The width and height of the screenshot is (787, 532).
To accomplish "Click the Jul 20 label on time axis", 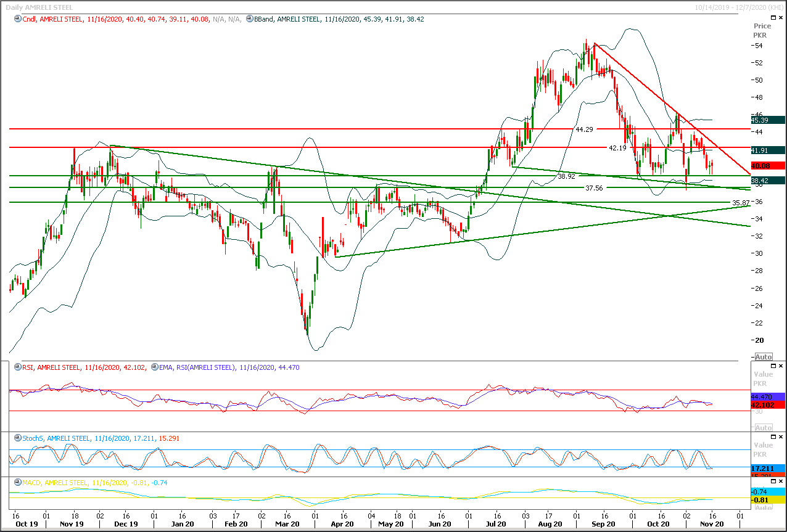I will [496, 524].
